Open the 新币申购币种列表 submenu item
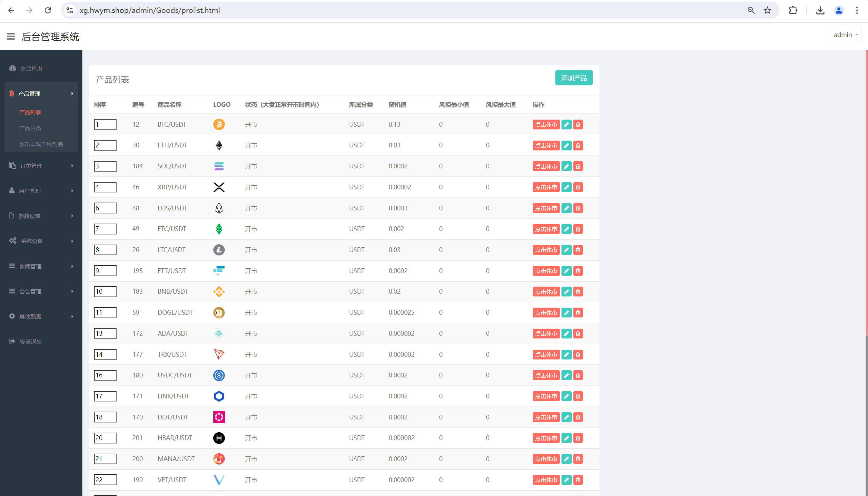Image resolution: width=868 pixels, height=496 pixels. point(41,144)
